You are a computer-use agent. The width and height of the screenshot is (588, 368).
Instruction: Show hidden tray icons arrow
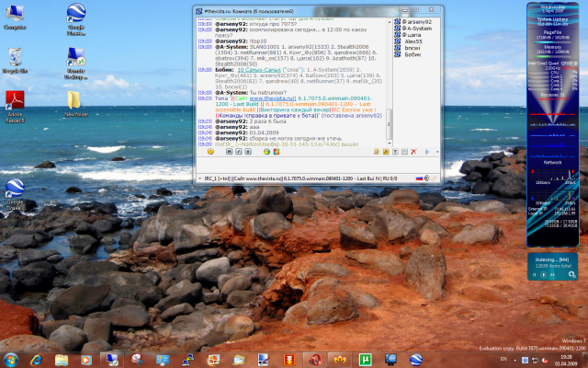tap(514, 360)
